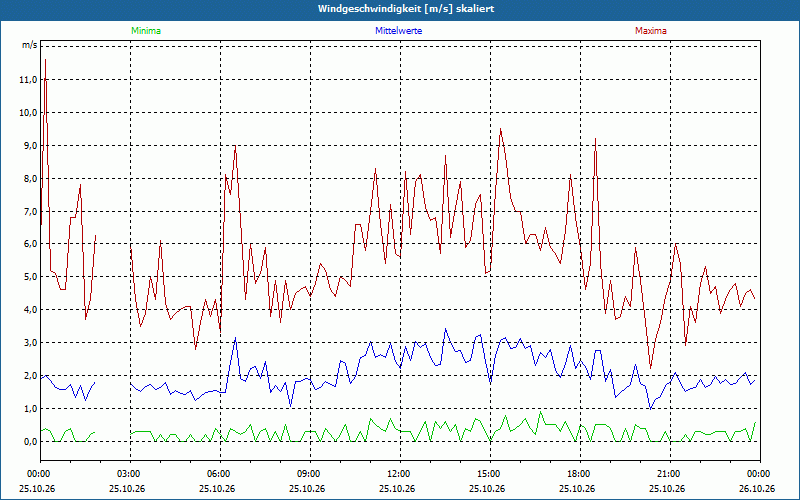Click the 0,0 y-axis label
Screen dimensions: 800x500
[x=31, y=442]
